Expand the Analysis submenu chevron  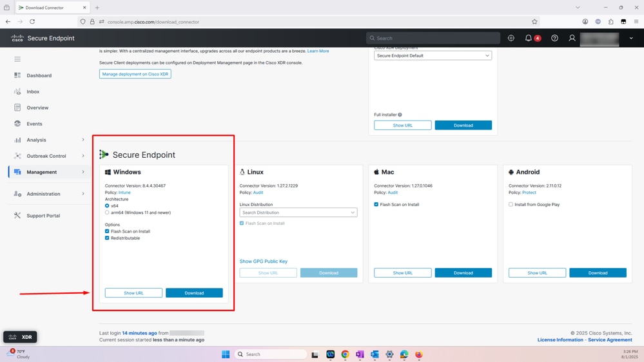point(83,140)
